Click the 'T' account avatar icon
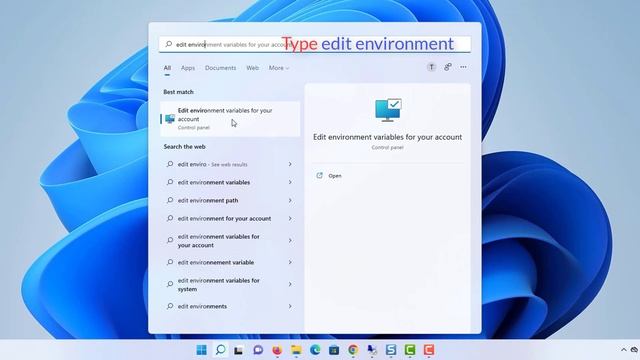This screenshot has width=640, height=360. (431, 67)
